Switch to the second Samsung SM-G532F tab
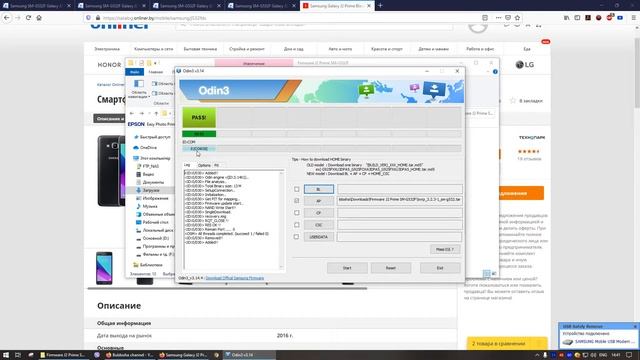This screenshot has height=360, width=640. (x=111, y=6)
